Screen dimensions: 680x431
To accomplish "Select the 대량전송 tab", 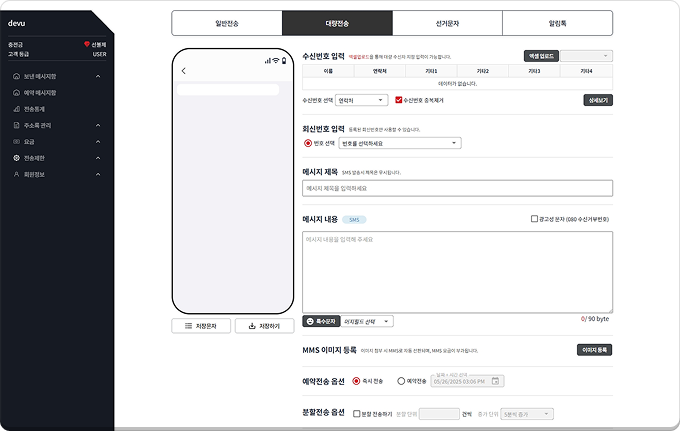I will point(337,23).
